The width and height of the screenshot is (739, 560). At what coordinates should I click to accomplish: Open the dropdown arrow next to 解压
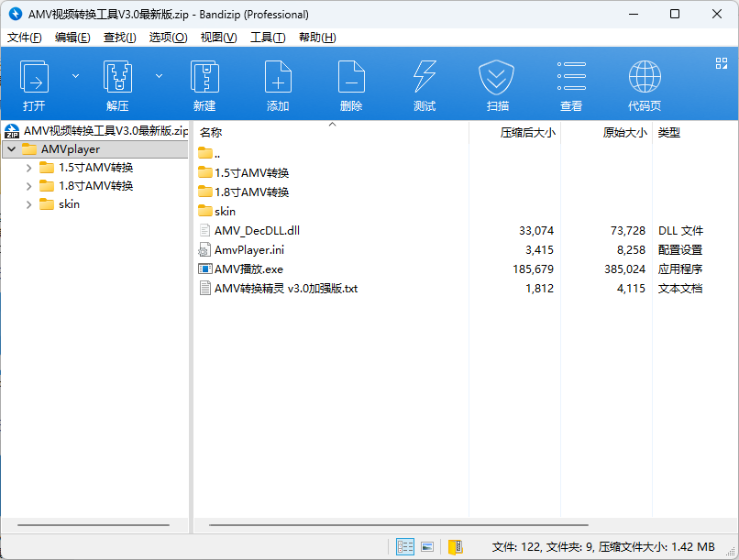coord(160,76)
